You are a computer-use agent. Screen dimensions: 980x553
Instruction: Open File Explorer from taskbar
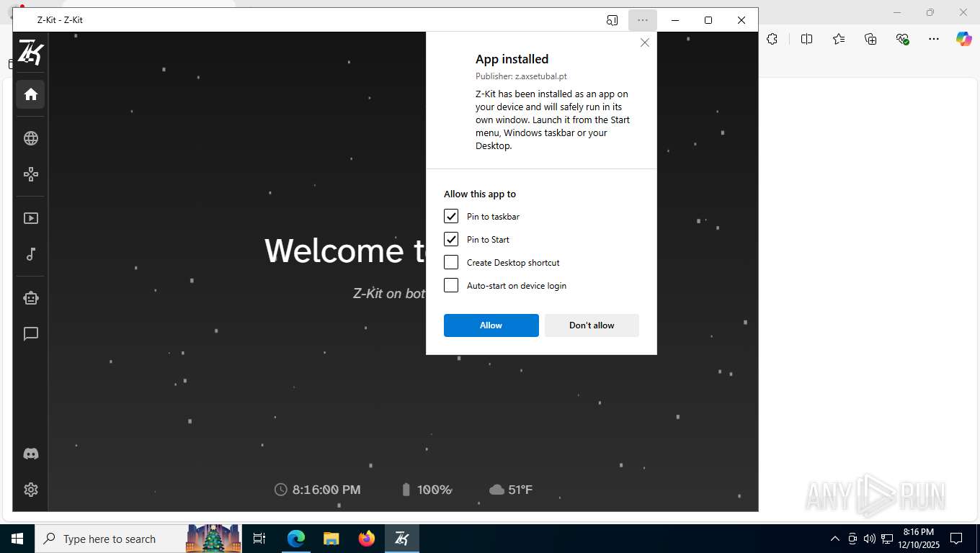(x=331, y=539)
